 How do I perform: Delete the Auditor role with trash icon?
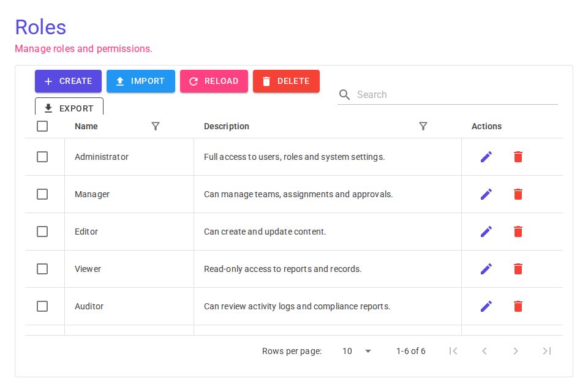518,306
